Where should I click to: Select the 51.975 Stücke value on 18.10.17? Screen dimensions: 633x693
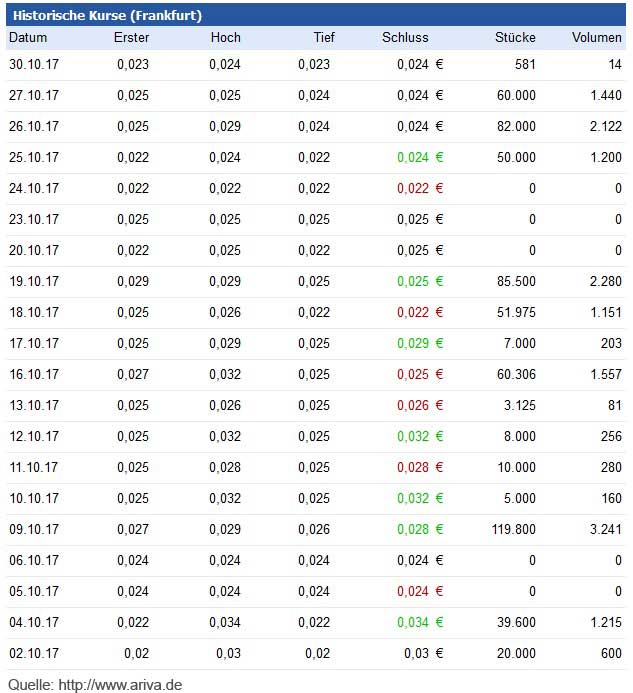pyautogui.click(x=516, y=312)
